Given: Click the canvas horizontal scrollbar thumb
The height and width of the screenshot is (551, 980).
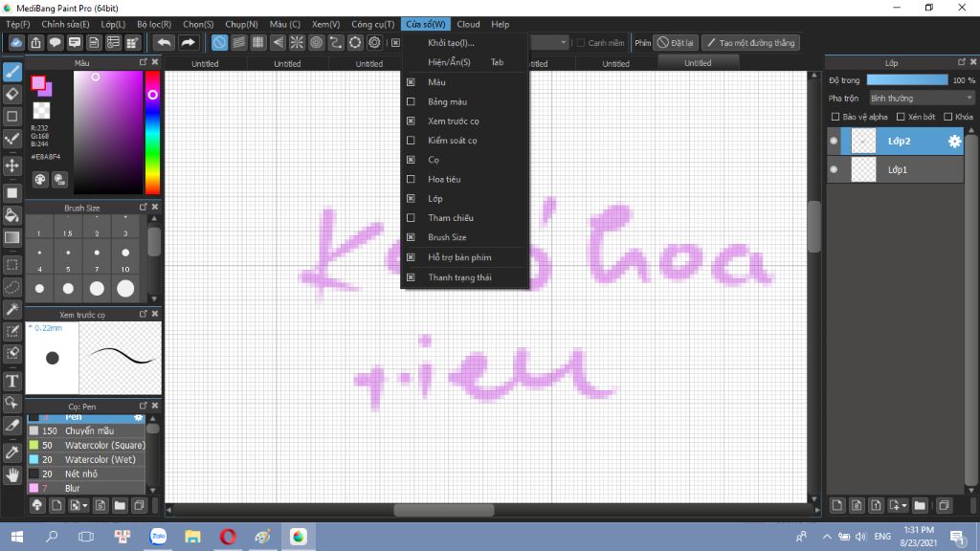Looking at the screenshot, I should pos(444,510).
